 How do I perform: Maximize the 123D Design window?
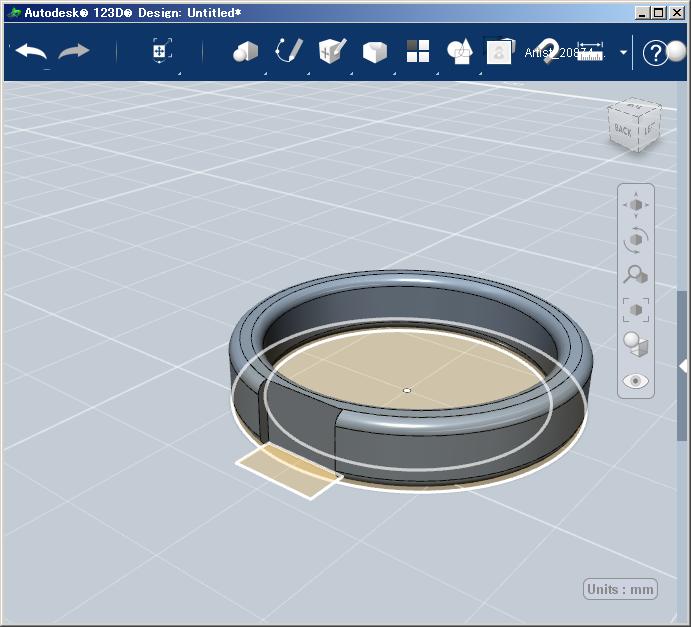(659, 13)
